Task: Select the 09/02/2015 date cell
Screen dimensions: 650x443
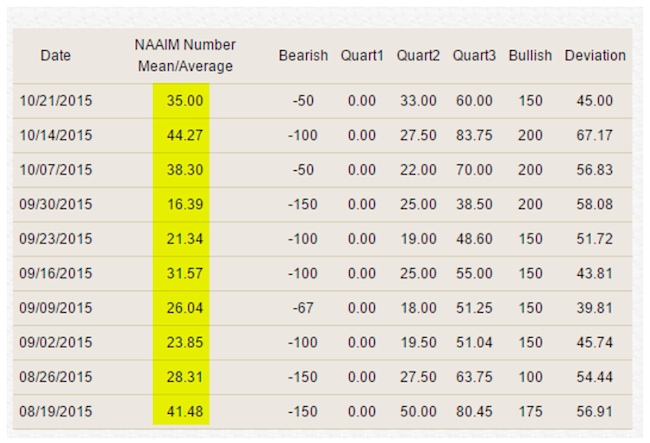Action: [56, 343]
